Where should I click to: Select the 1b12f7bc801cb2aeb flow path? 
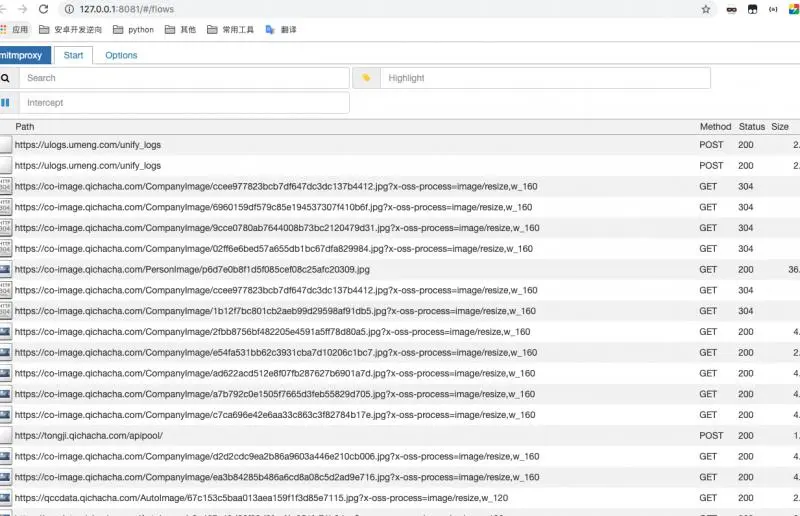275,311
